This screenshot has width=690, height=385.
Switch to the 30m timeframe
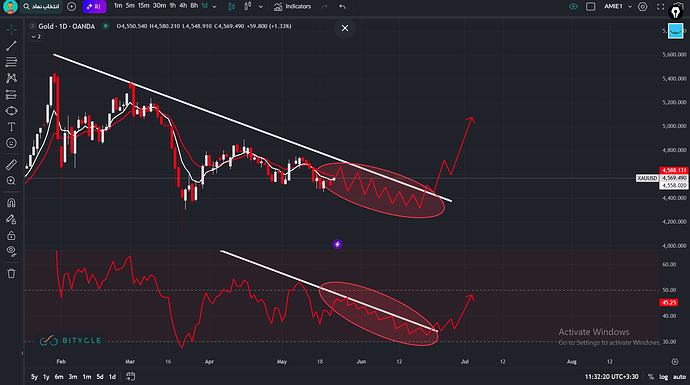click(159, 6)
